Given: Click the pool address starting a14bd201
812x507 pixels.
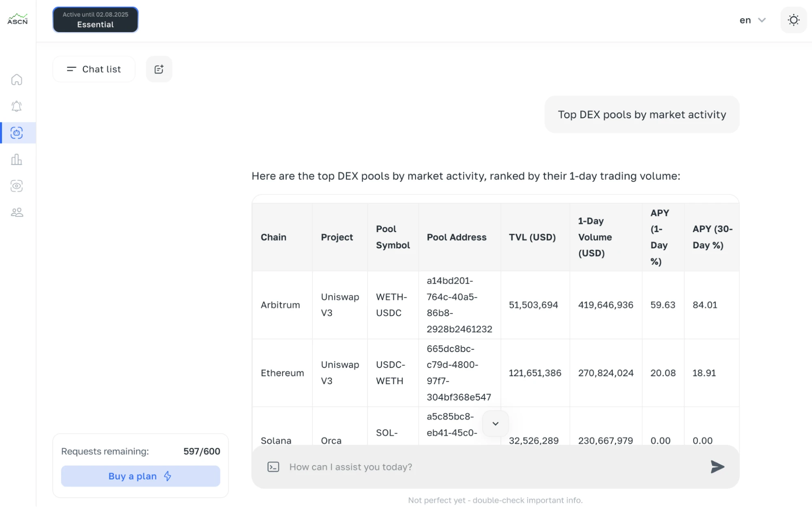Looking at the screenshot, I should pyautogui.click(x=459, y=305).
